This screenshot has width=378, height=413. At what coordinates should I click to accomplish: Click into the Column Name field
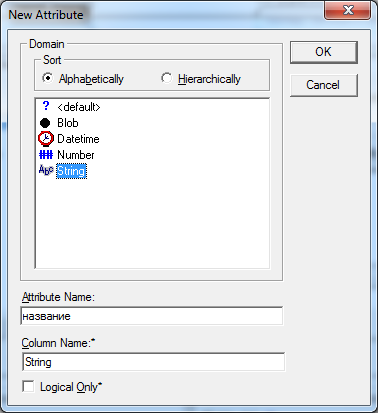point(154,362)
